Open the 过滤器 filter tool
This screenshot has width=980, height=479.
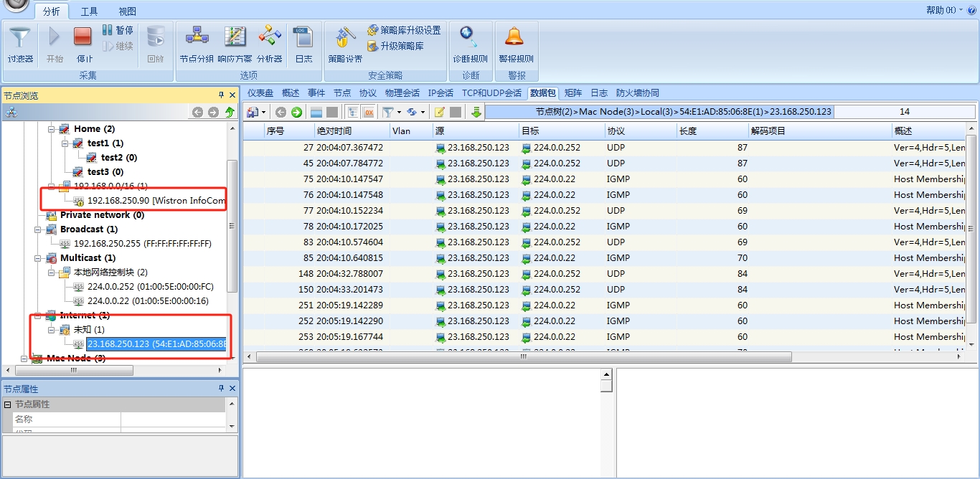tap(20, 44)
